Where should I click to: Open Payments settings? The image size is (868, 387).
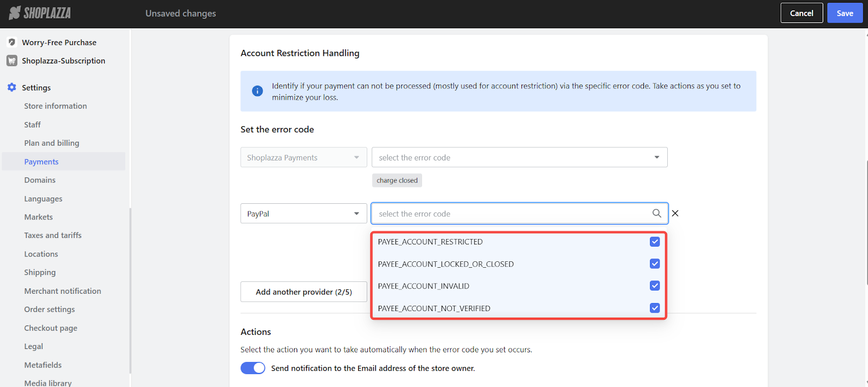tap(41, 162)
